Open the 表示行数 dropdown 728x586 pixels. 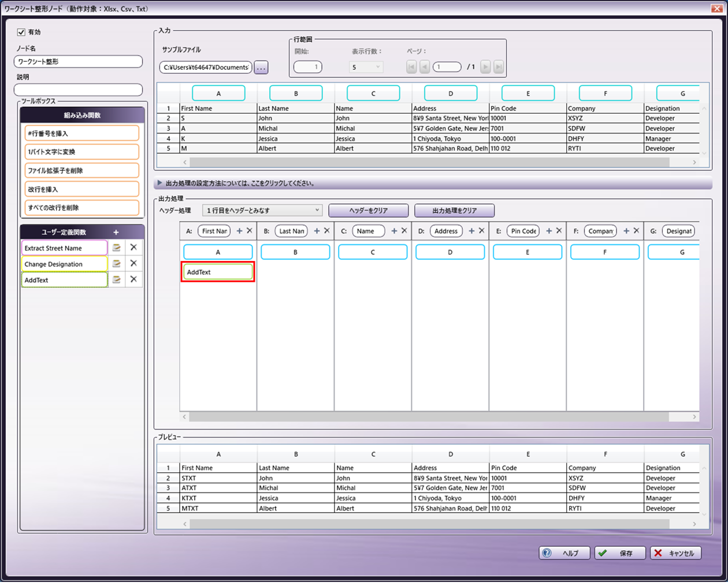pos(366,67)
